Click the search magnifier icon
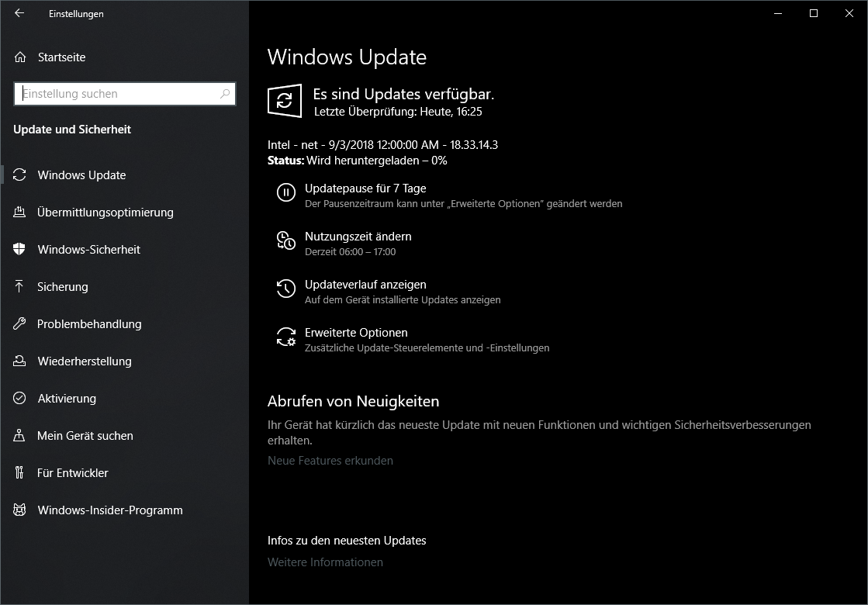Screen dimensions: 868x605 [225, 94]
